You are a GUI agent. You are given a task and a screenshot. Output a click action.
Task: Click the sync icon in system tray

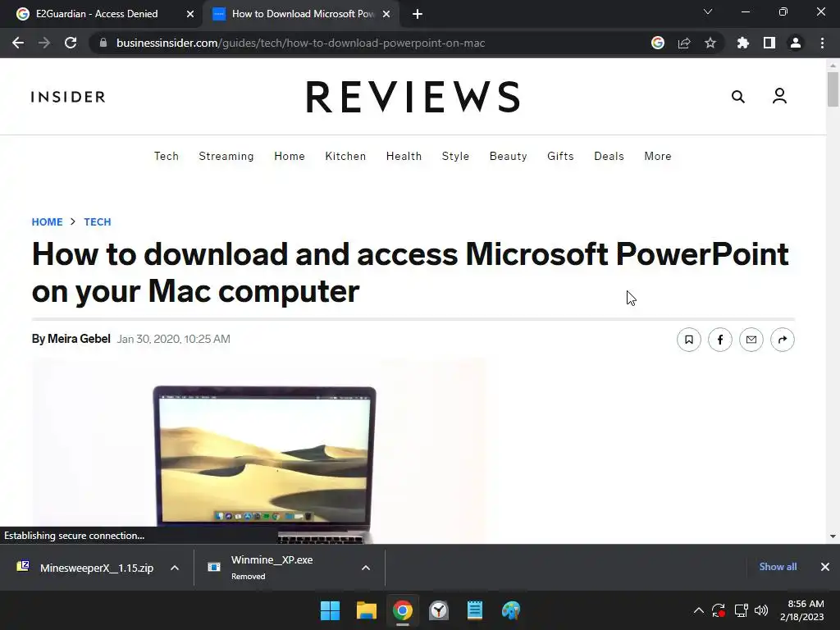pyautogui.click(x=719, y=610)
